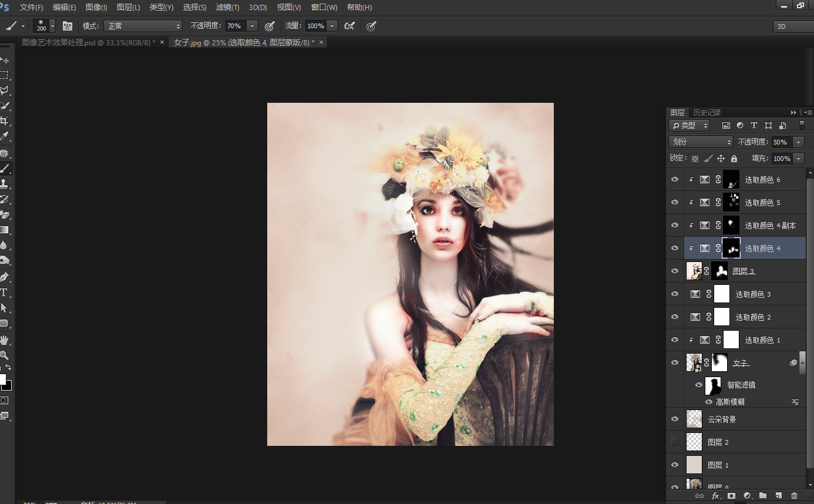
Task: Hide the 云朵背景 layer
Action: pos(675,419)
